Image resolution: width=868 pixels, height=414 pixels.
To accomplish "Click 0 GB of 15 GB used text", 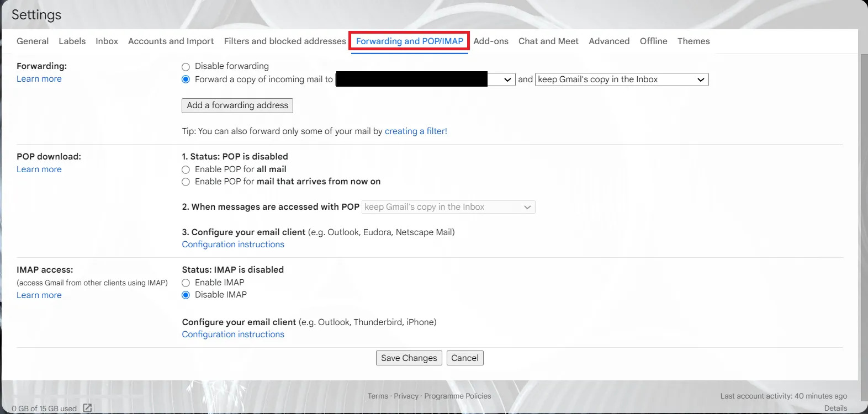I will coord(44,409).
